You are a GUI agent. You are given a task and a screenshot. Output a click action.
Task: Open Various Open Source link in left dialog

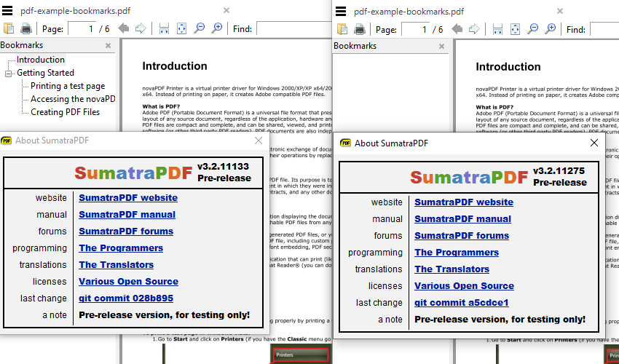[x=128, y=282]
